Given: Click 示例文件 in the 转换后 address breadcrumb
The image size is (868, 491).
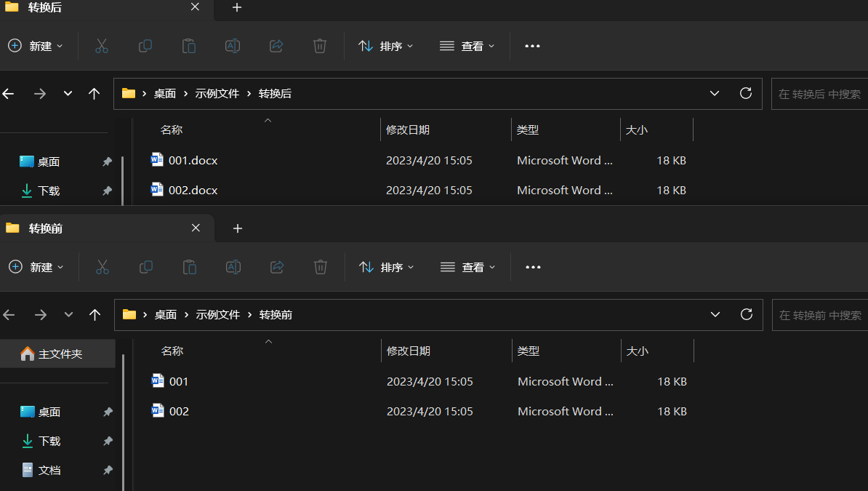Looking at the screenshot, I should [x=217, y=93].
